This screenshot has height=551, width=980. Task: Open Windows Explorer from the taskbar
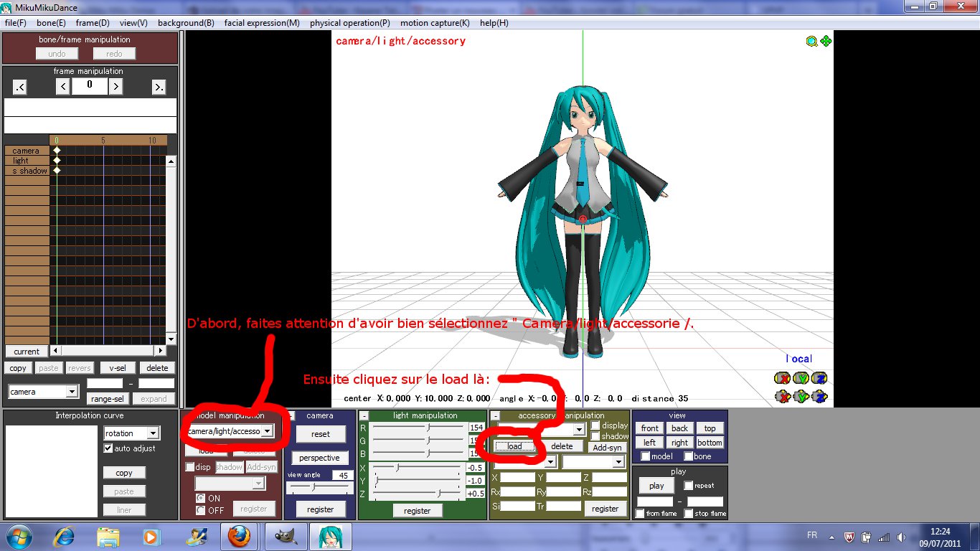coord(108,536)
